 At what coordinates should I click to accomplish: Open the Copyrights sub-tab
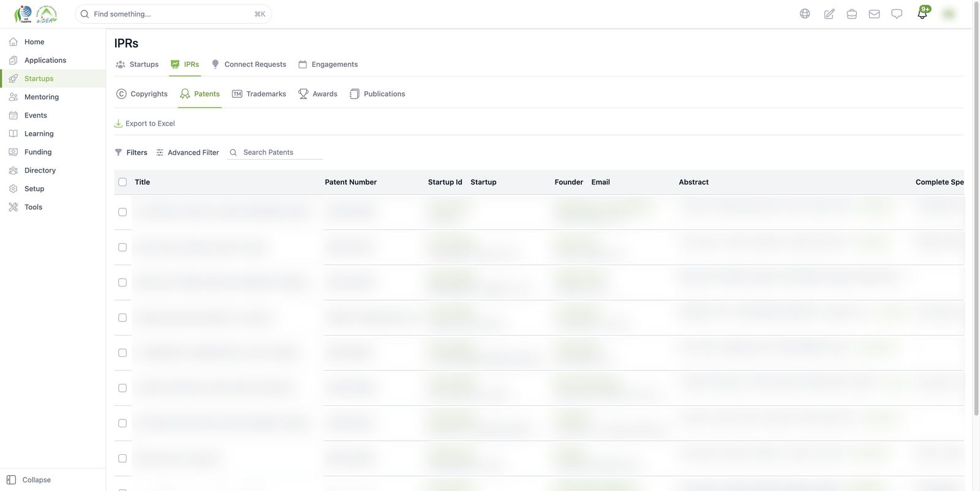pos(141,94)
